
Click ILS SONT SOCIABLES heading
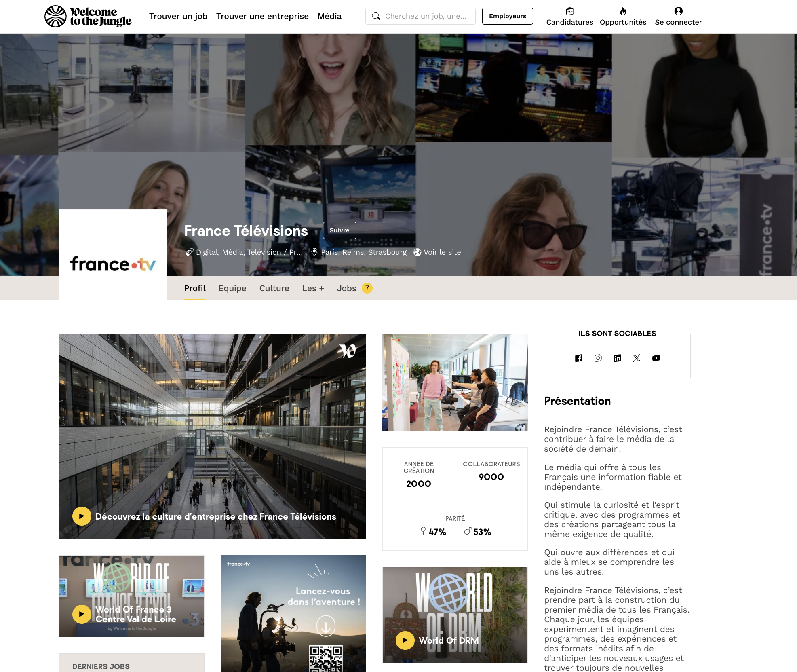click(617, 334)
